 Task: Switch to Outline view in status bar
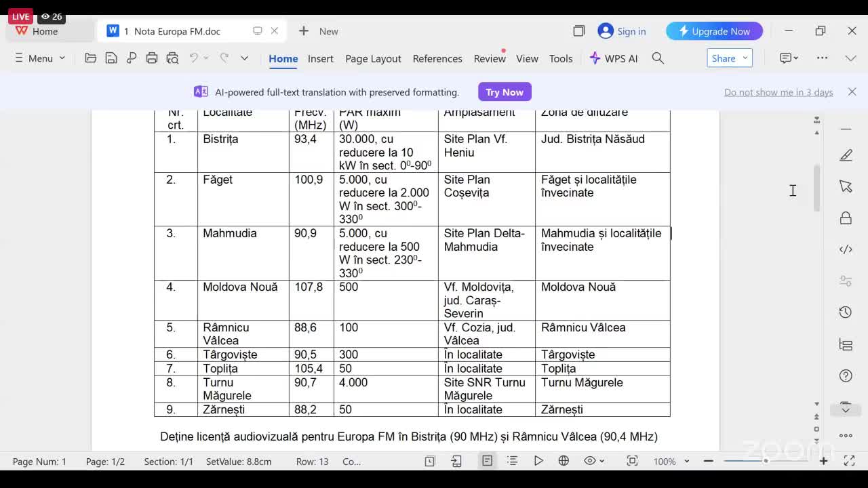[x=512, y=461]
